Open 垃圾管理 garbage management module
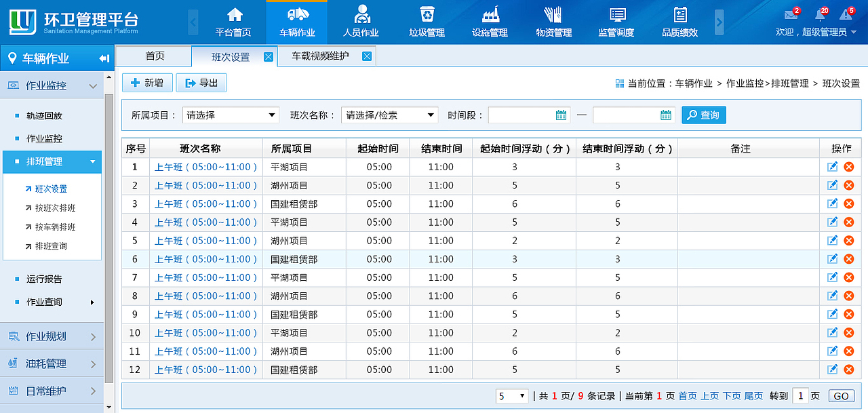868x413 pixels. coord(427,22)
